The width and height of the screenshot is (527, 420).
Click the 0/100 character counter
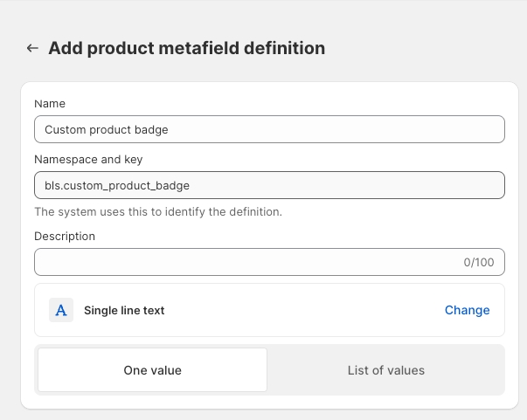click(x=478, y=262)
